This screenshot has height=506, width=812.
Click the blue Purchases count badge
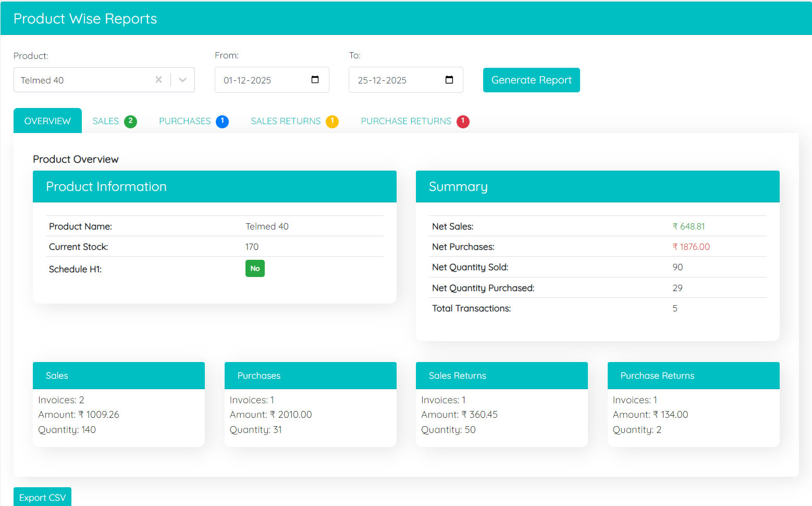[222, 121]
